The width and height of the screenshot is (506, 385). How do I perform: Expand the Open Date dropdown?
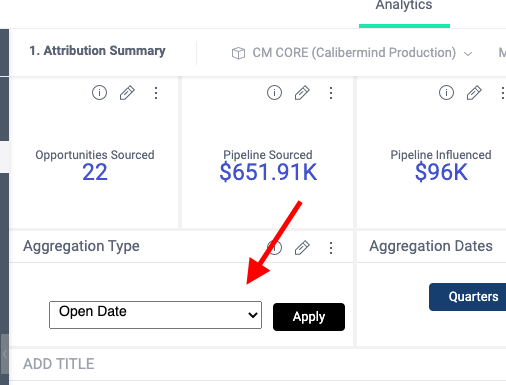point(155,315)
